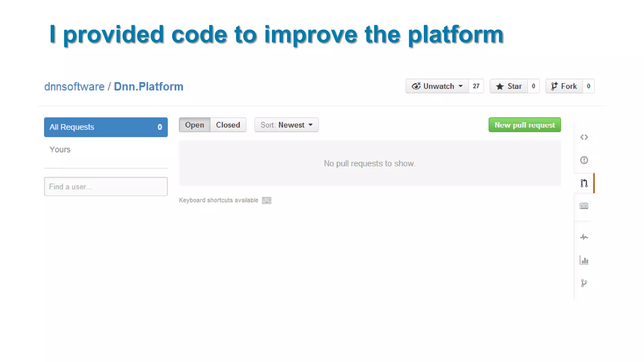Select the Pull Requests icon in sidebar
Viewport: 644px width, 362px height.
[x=584, y=183]
